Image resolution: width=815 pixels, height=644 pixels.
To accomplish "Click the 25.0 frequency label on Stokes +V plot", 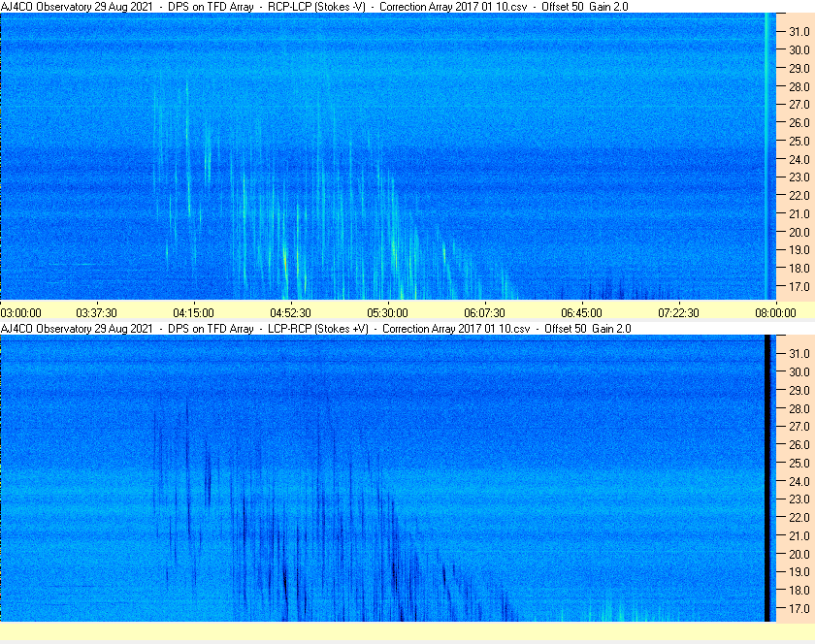I will (799, 463).
